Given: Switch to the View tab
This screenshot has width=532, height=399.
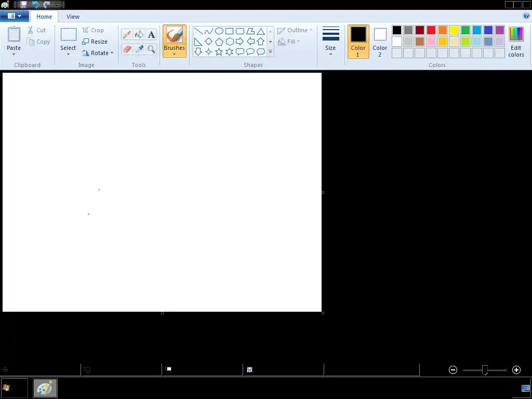Looking at the screenshot, I should point(73,17).
